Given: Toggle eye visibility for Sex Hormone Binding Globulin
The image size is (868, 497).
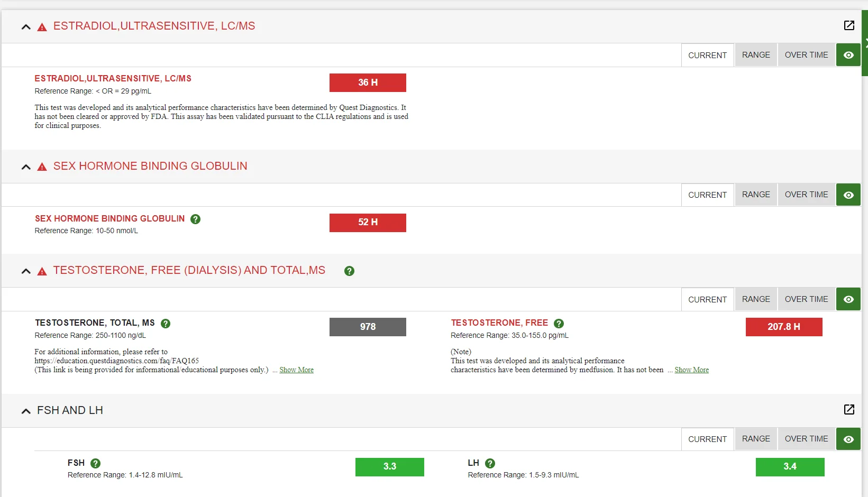Looking at the screenshot, I should pos(848,195).
